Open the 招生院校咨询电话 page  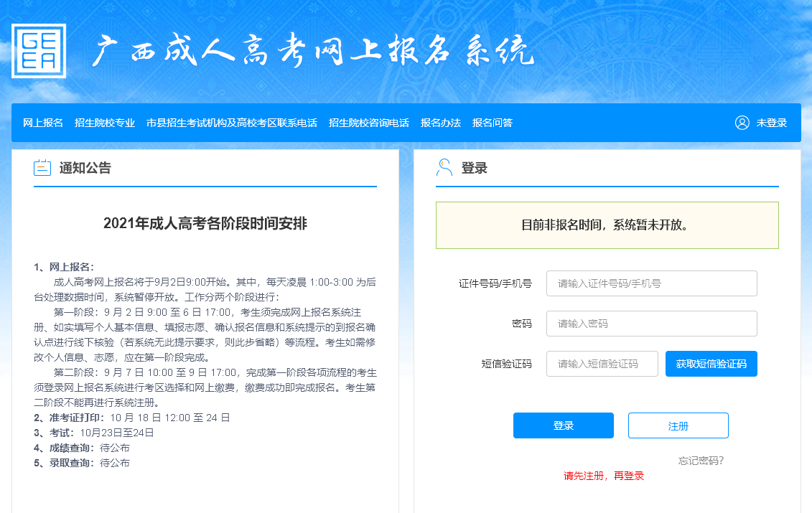(368, 122)
